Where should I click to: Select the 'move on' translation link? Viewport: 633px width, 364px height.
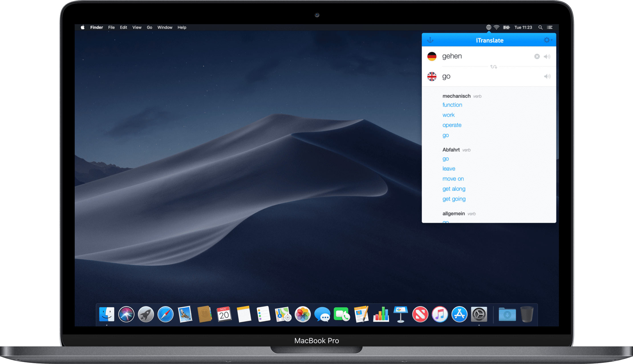click(453, 179)
